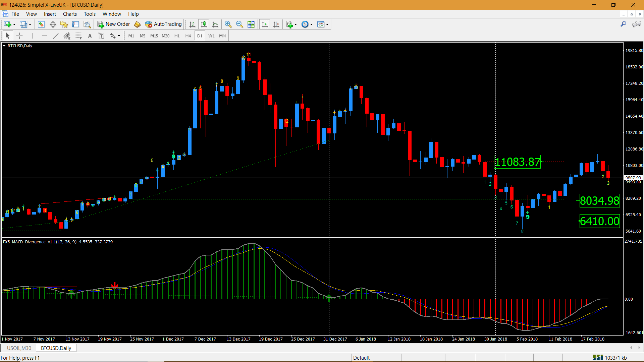Screen dimensions: 644x362
Task: Toggle AutoTrading on
Action: click(163, 24)
